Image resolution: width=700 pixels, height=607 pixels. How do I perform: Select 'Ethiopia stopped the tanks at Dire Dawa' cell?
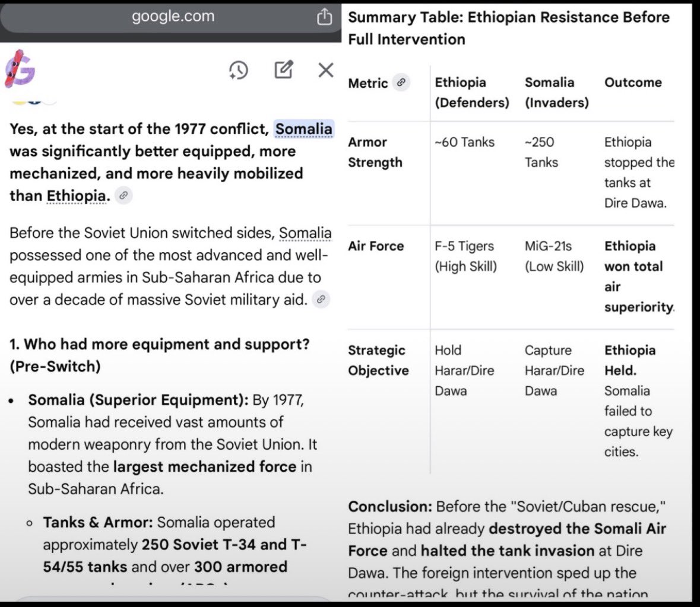639,173
